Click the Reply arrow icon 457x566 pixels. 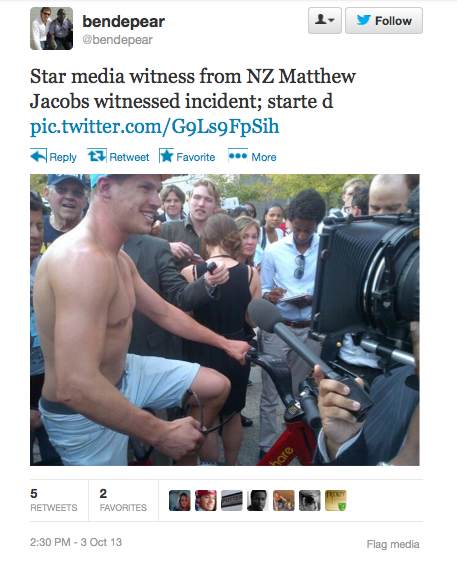tap(38, 156)
